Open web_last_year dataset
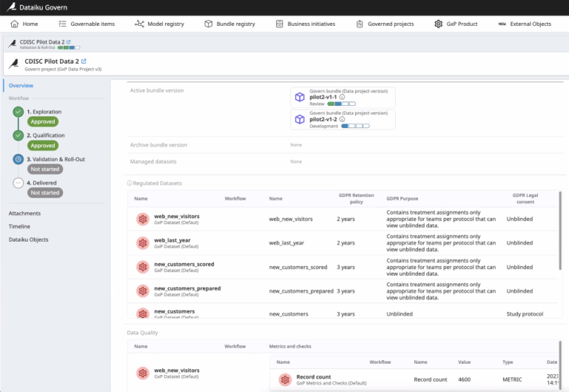Image resolution: width=569 pixels, height=392 pixels. coord(172,240)
